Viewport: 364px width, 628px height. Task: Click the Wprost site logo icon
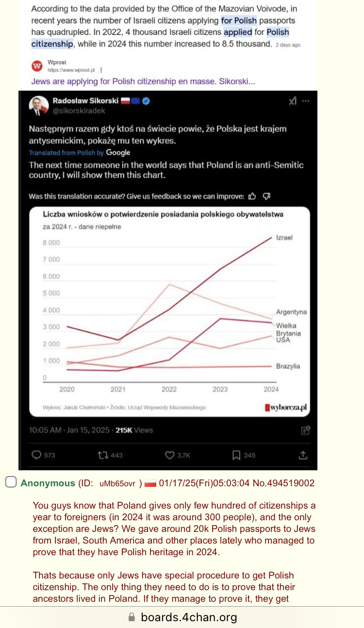coord(37,66)
